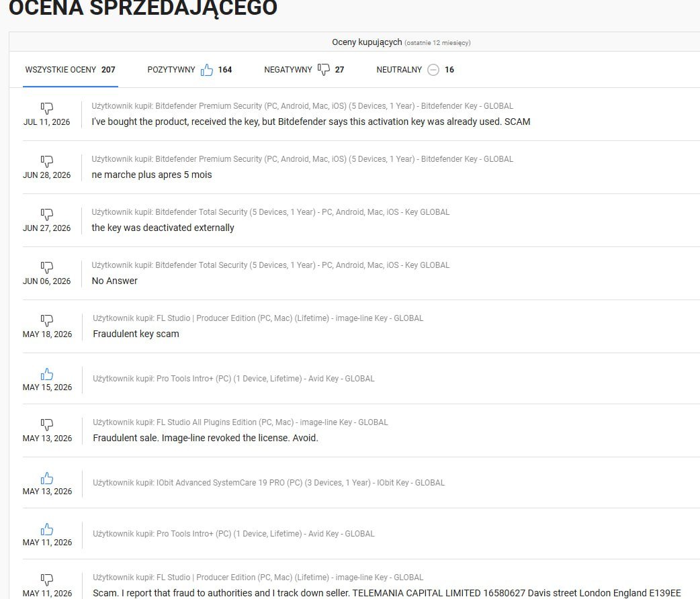
Task: Click IObit Advanced SystemCare 19 PRO product line
Action: pos(269,483)
